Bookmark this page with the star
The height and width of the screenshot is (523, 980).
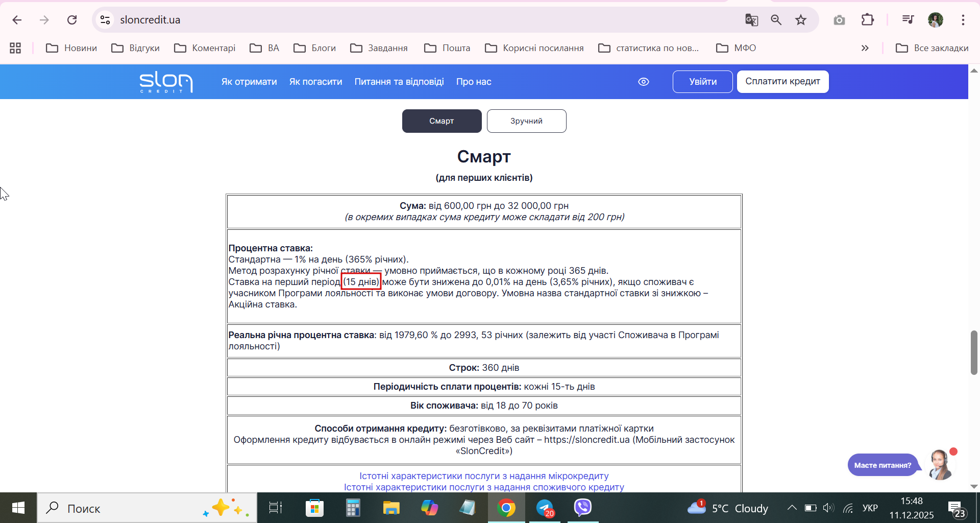pos(801,20)
